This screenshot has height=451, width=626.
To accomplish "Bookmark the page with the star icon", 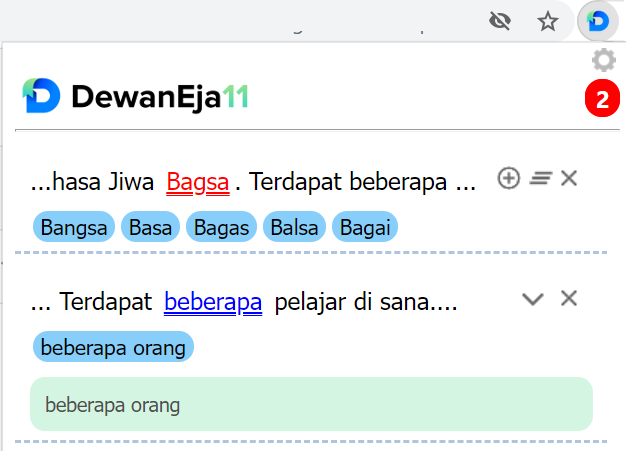I will (548, 21).
